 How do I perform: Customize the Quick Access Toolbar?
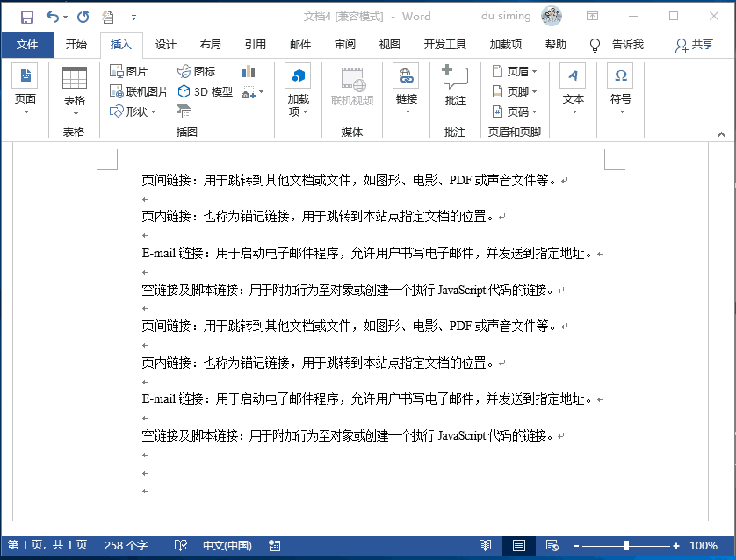point(133,18)
